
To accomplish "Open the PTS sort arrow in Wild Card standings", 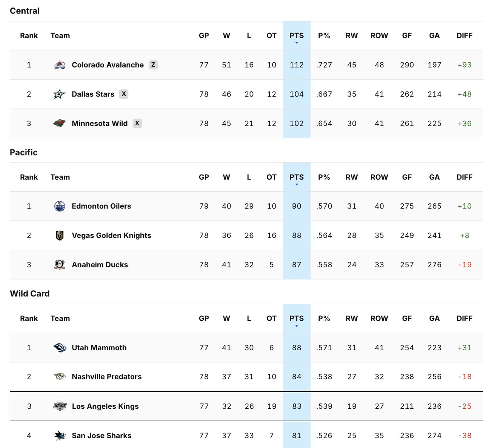I will (297, 326).
